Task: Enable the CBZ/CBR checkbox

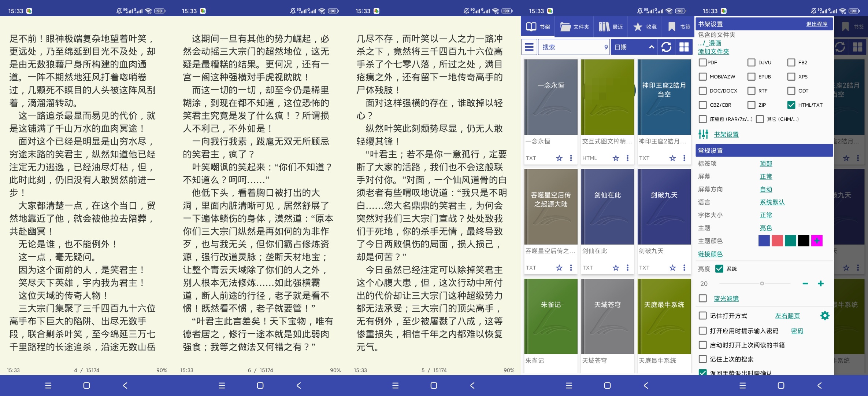Action: [x=702, y=105]
